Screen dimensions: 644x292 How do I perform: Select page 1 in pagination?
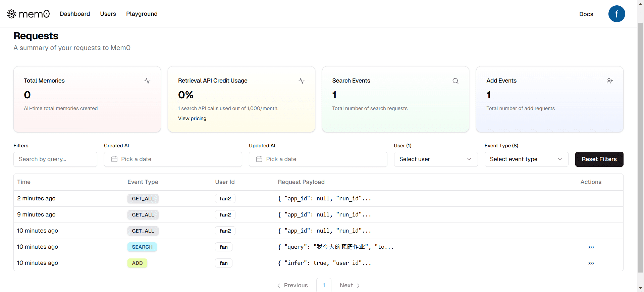(324, 285)
